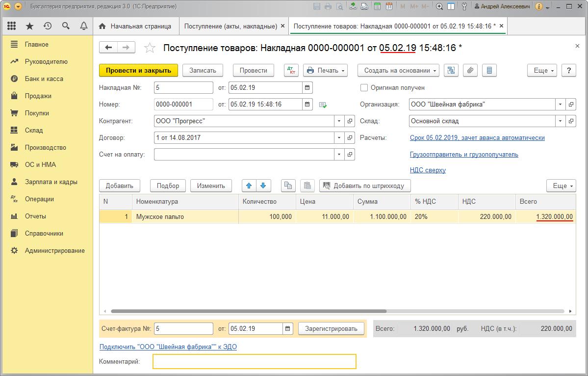This screenshot has width=588, height=376.
Task: Open Склад record with open icon
Action: 571,121
